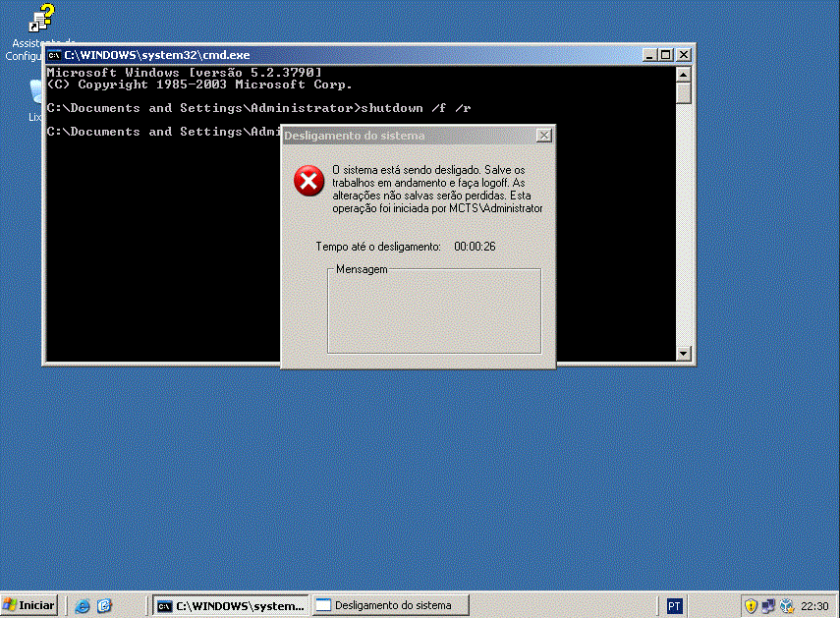Open the Iniciar start menu
Screen dimensions: 840x618
pyautogui.click(x=29, y=605)
